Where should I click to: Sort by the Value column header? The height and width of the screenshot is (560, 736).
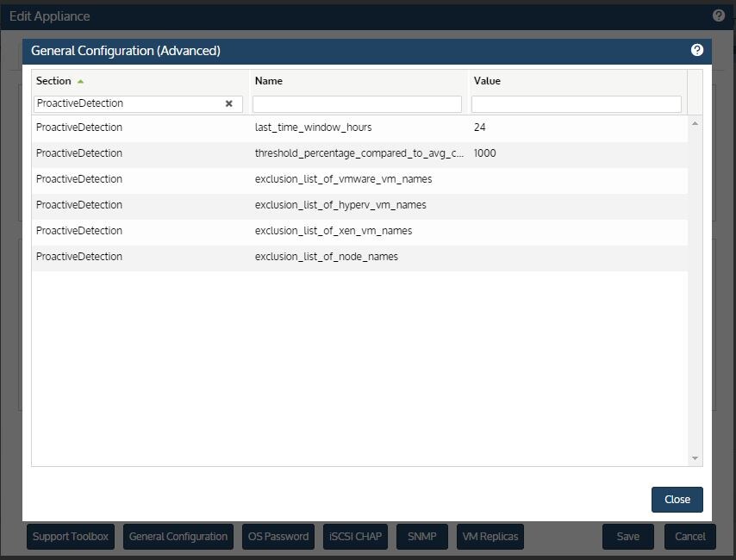click(x=487, y=81)
